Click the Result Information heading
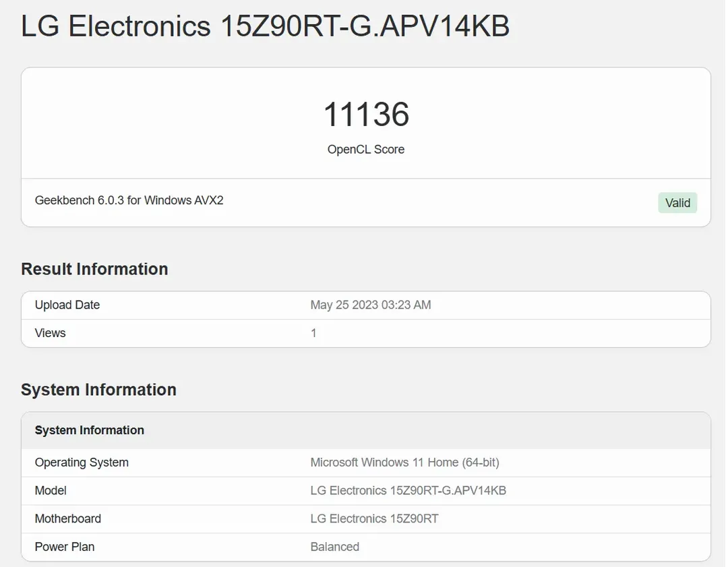Image resolution: width=728 pixels, height=567 pixels. click(94, 269)
